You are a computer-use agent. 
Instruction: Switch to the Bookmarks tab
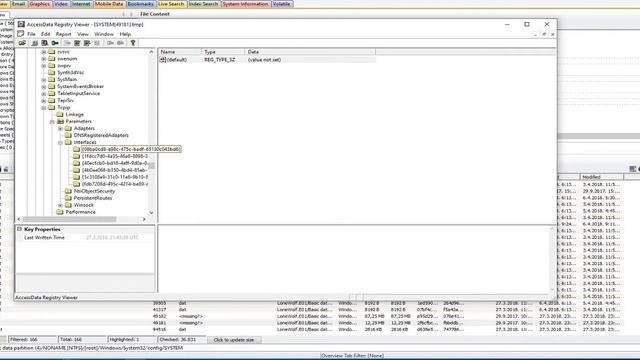tap(140, 4)
